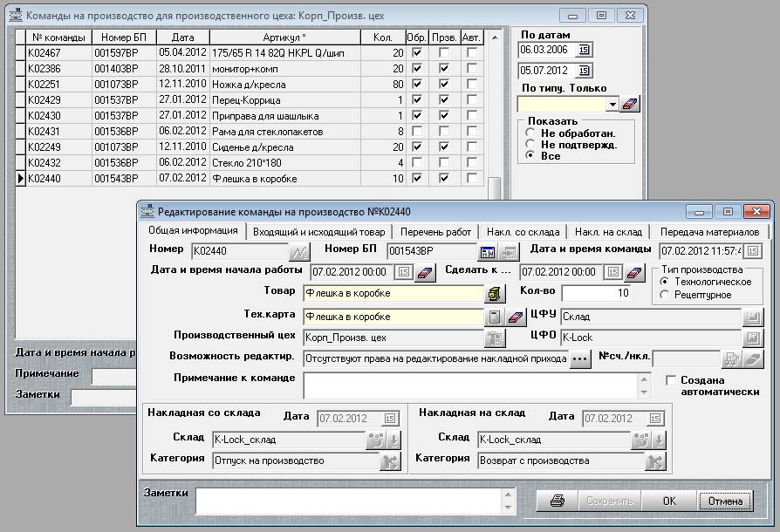Open calendar for Накладная на склад date
Viewport: 780px width, 532px height.
pos(654,419)
